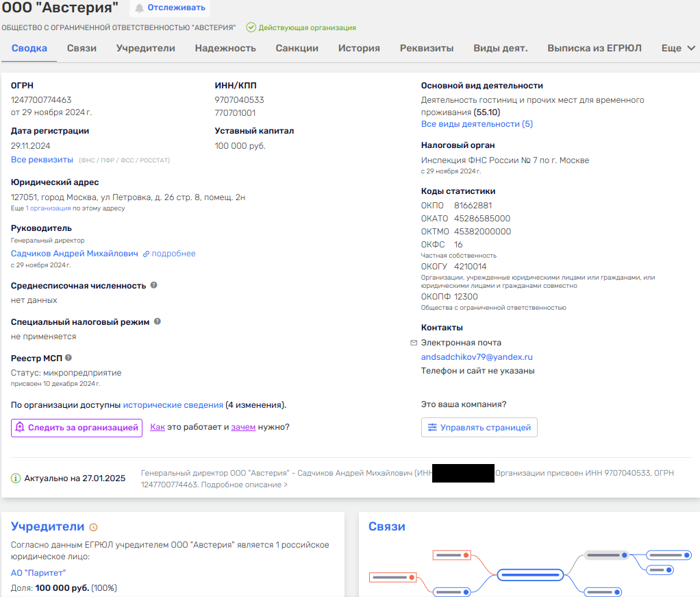Open the help icon for Среднесписочная численность
This screenshot has height=597, width=700.
tap(153, 285)
